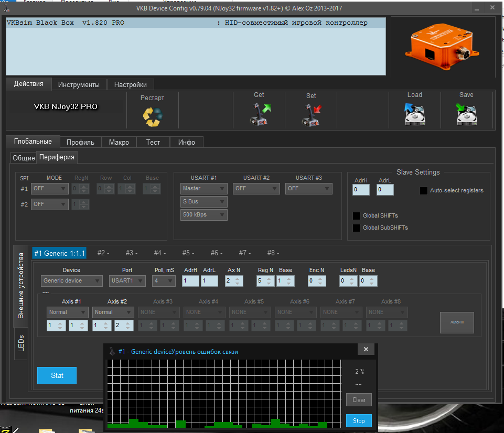Open the SPI #1 MODE dropdown
The width and height of the screenshot is (504, 433).
pos(49,189)
